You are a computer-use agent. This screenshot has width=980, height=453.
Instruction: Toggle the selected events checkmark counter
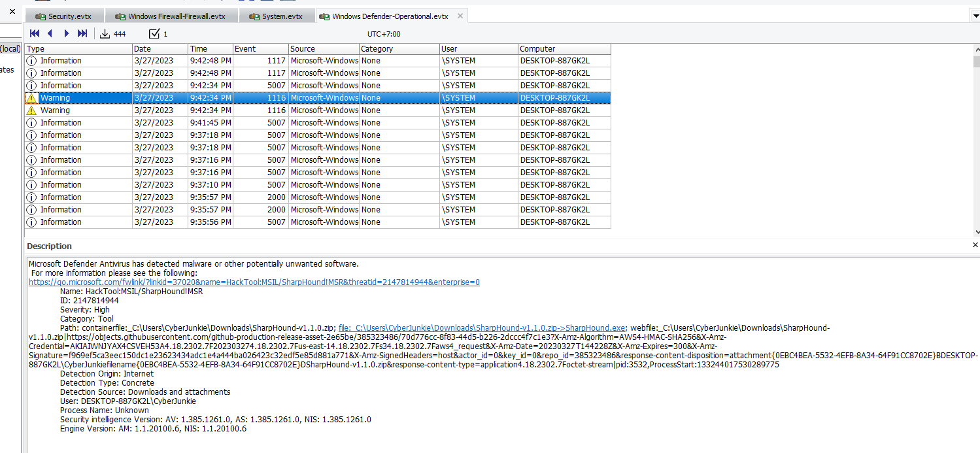coord(154,33)
